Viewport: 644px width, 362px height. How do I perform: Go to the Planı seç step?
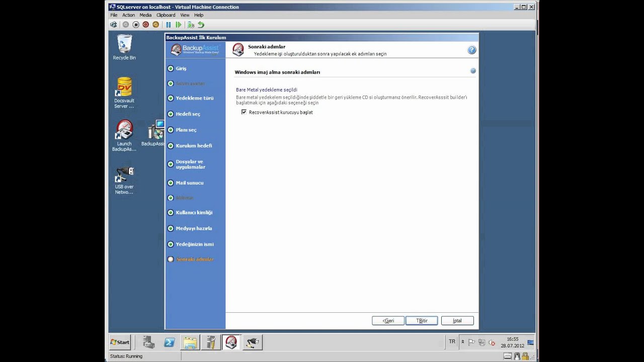coord(186,130)
